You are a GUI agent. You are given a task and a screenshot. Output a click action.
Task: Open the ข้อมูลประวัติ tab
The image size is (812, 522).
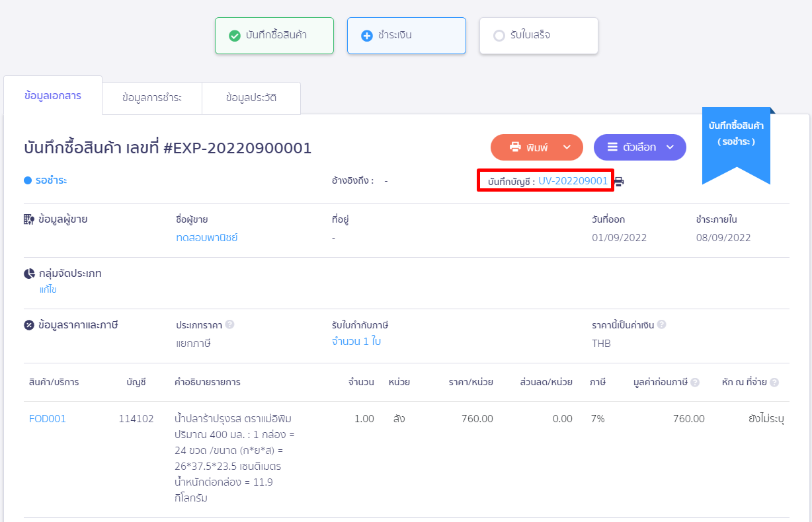[x=251, y=98]
